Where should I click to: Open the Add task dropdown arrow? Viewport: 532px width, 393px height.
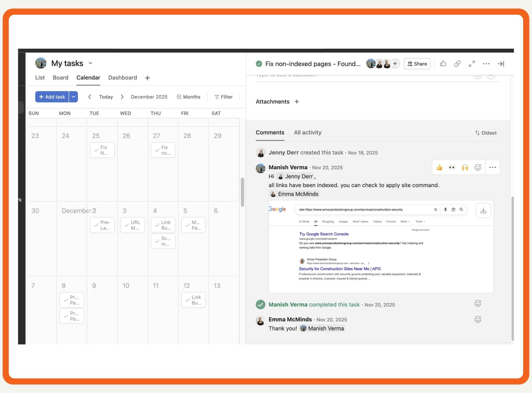74,97
